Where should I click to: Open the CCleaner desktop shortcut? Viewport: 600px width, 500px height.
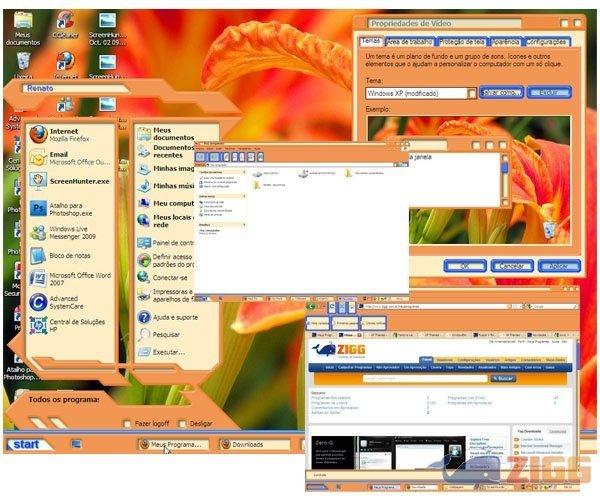coord(65,25)
